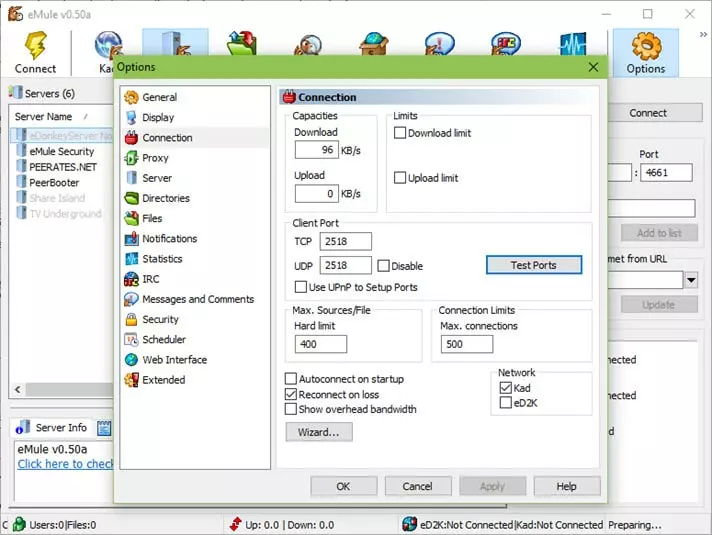Click the Server Name column header

[44, 117]
